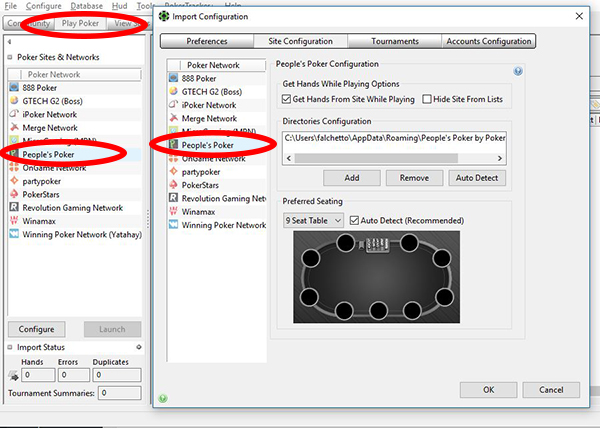600x428 pixels.
Task: Select People's Poker in dialog network list
Action: (217, 145)
